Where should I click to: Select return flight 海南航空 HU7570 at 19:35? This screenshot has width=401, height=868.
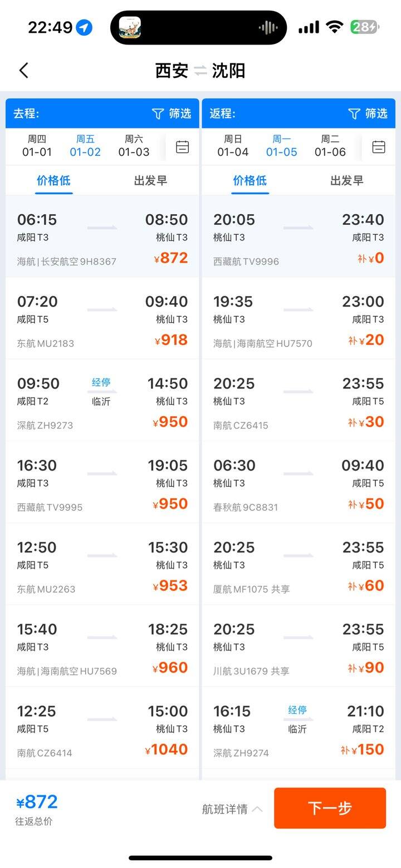pos(299,321)
